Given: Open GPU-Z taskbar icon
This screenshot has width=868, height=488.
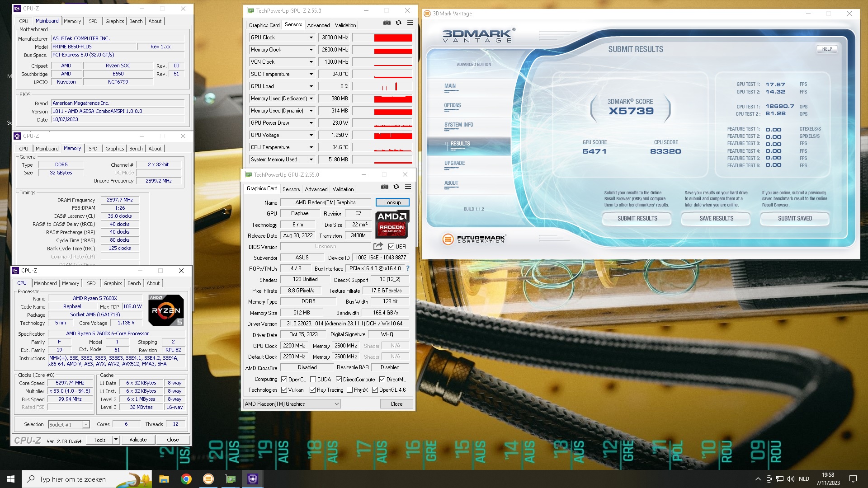Looking at the screenshot, I should (x=231, y=479).
